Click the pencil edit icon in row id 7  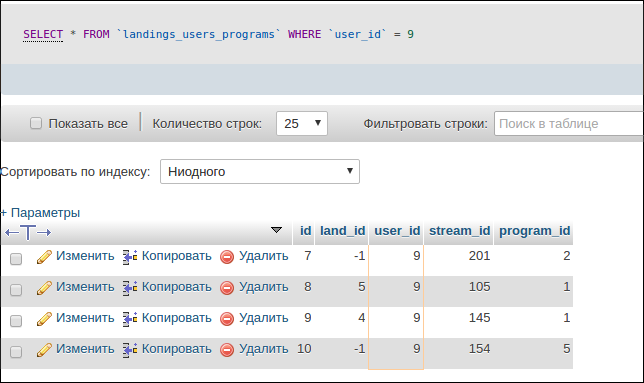point(44,257)
